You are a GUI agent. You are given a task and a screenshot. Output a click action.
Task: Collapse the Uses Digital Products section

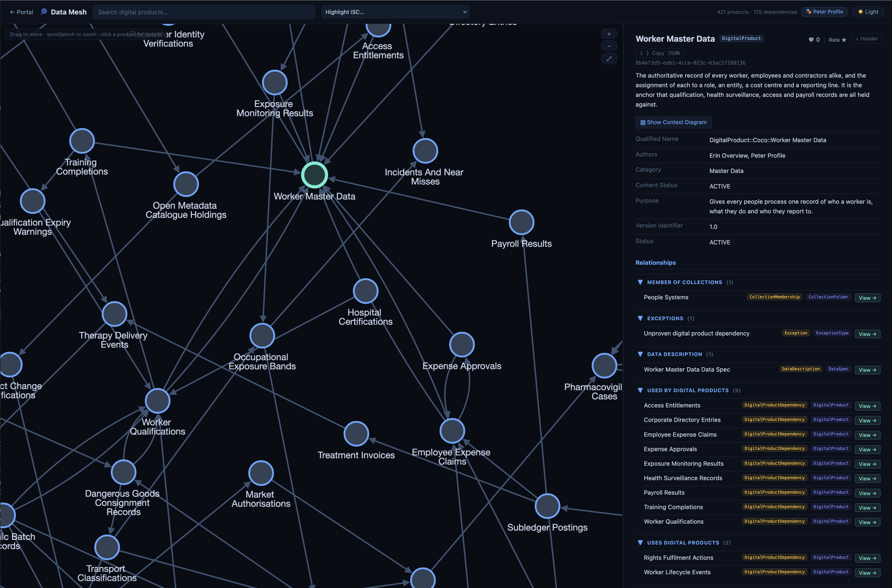tap(640, 542)
